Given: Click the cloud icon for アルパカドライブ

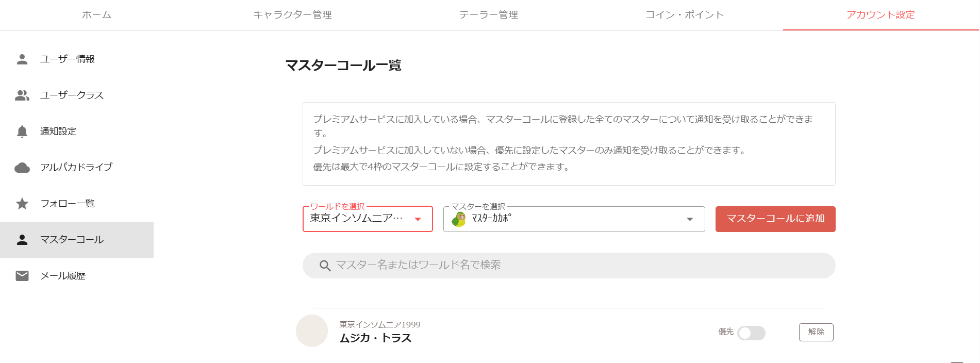Looking at the screenshot, I should click(x=22, y=168).
